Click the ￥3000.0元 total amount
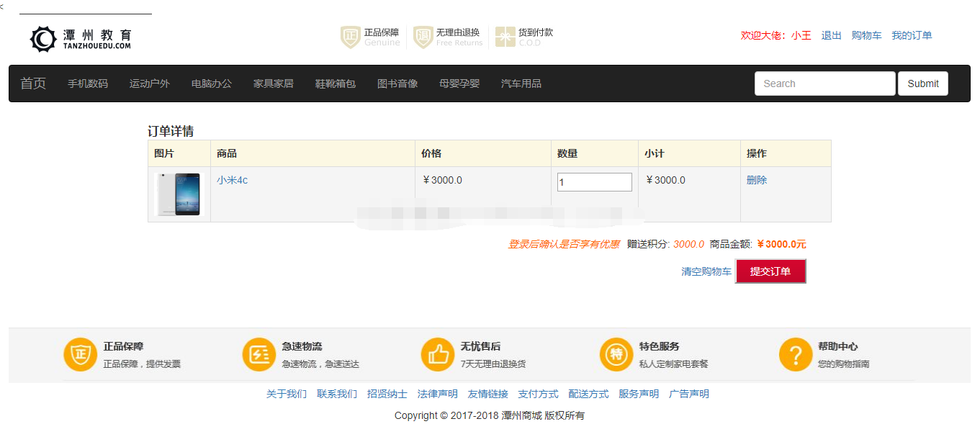 (x=781, y=244)
